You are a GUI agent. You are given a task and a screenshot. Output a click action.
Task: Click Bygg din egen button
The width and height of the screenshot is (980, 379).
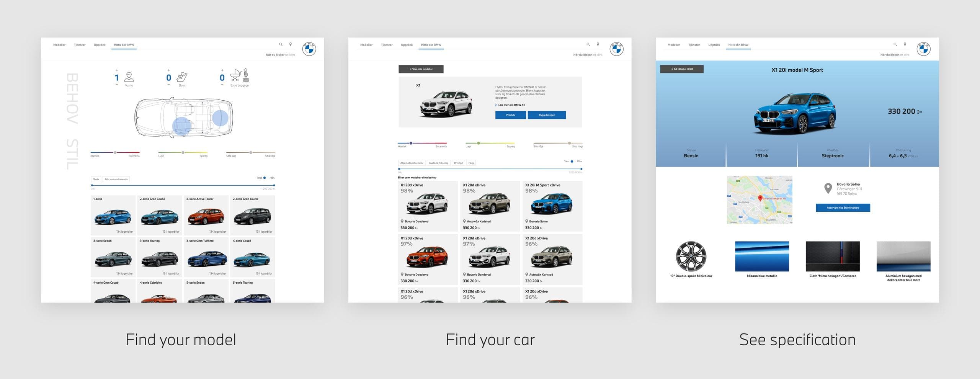tap(547, 115)
